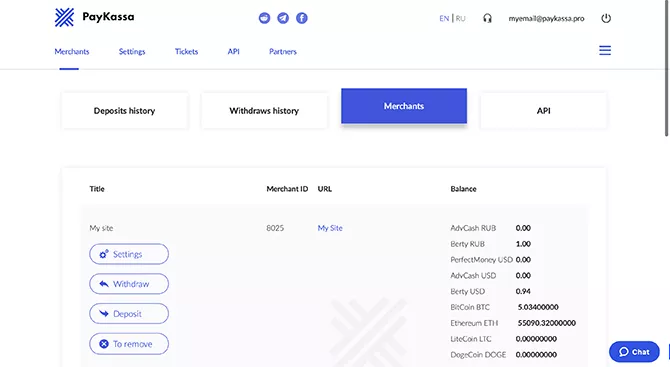Open the Partners navigation item
The width and height of the screenshot is (670, 367).
(x=283, y=52)
